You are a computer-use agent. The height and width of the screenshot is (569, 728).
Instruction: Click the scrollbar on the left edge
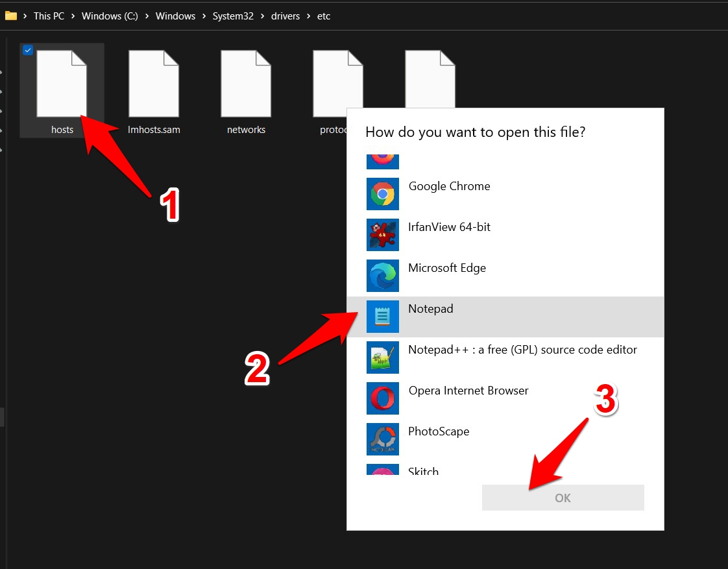tap(3, 415)
